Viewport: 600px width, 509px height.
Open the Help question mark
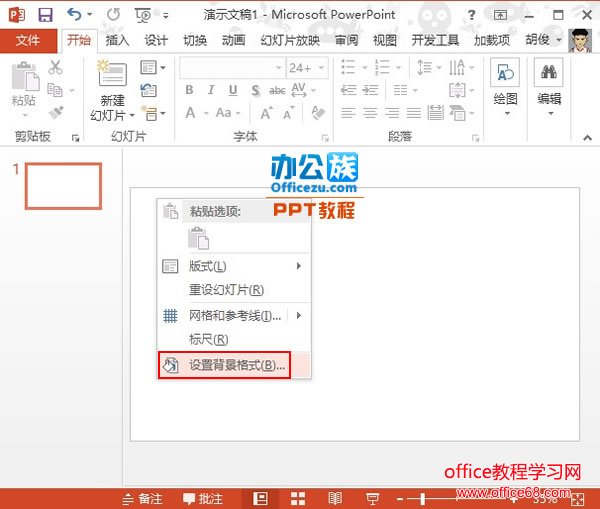[x=471, y=15]
